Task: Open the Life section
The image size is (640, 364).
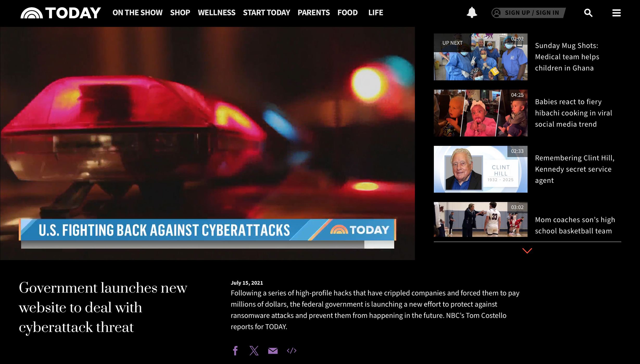Action: coord(376,13)
